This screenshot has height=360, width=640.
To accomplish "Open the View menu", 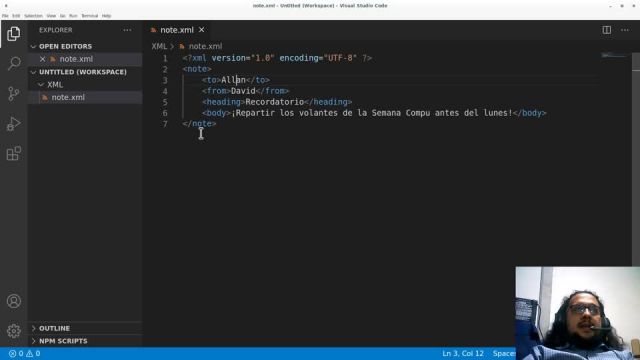I will coord(51,16).
